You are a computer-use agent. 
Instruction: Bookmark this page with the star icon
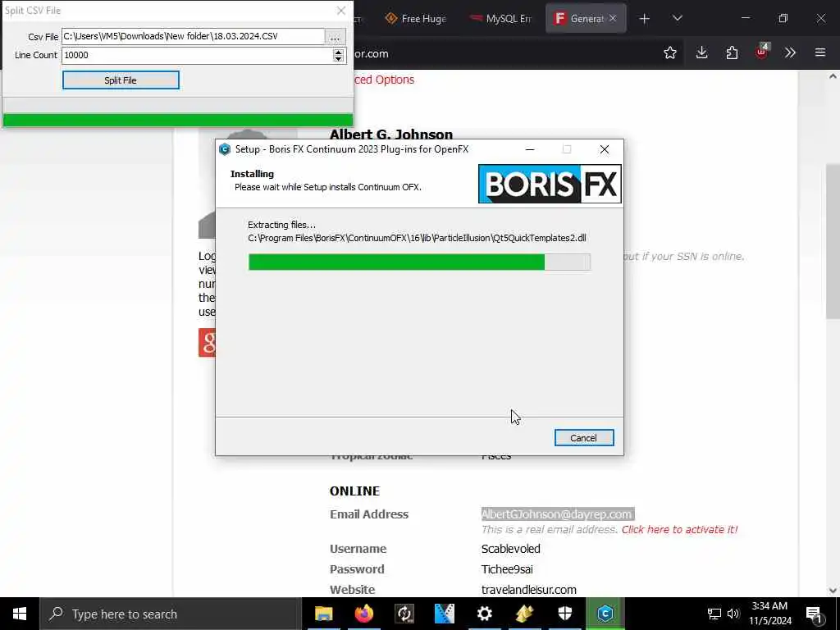tap(669, 52)
